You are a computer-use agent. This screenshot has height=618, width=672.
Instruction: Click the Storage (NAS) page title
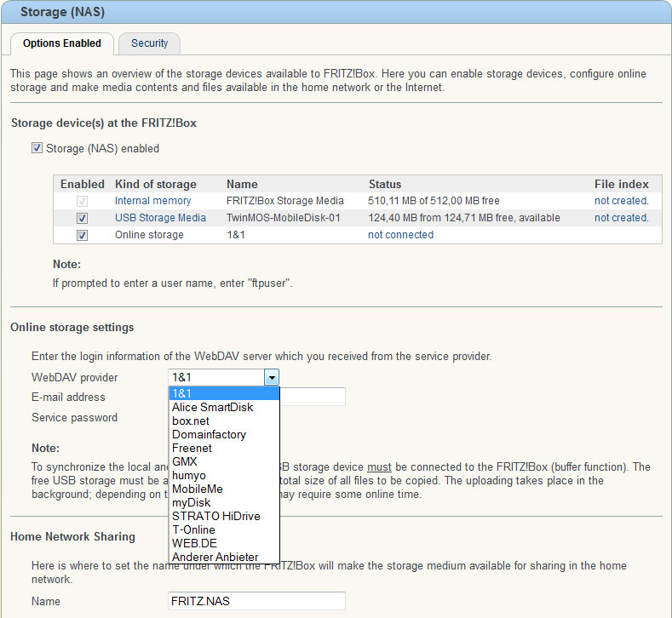point(62,12)
